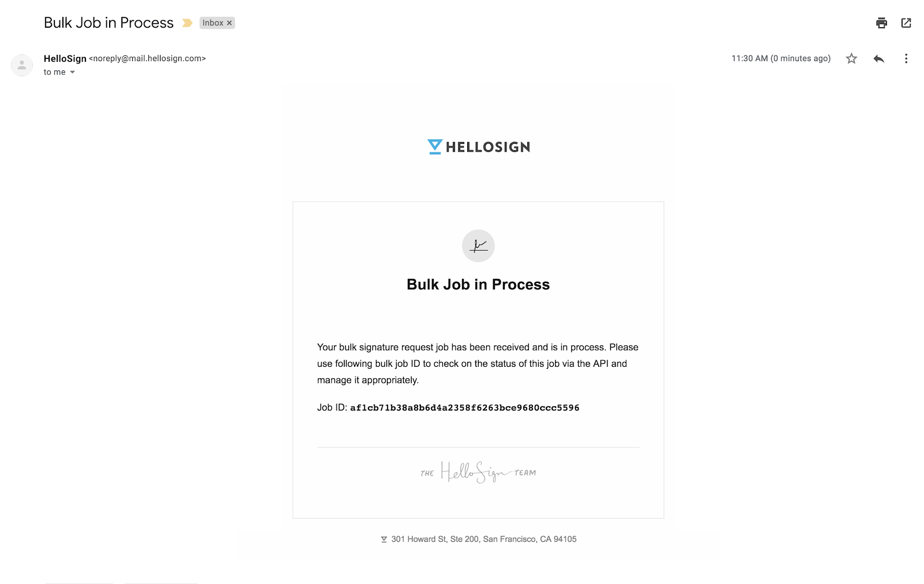The image size is (924, 584).
Task: Click the HelloSign sender name
Action: pos(65,58)
